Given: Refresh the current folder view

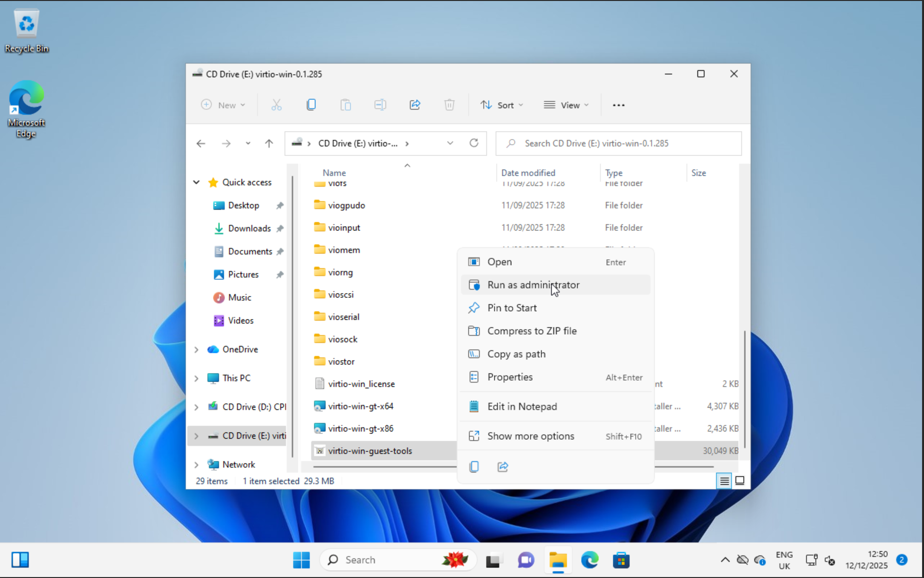Looking at the screenshot, I should pyautogui.click(x=474, y=143).
